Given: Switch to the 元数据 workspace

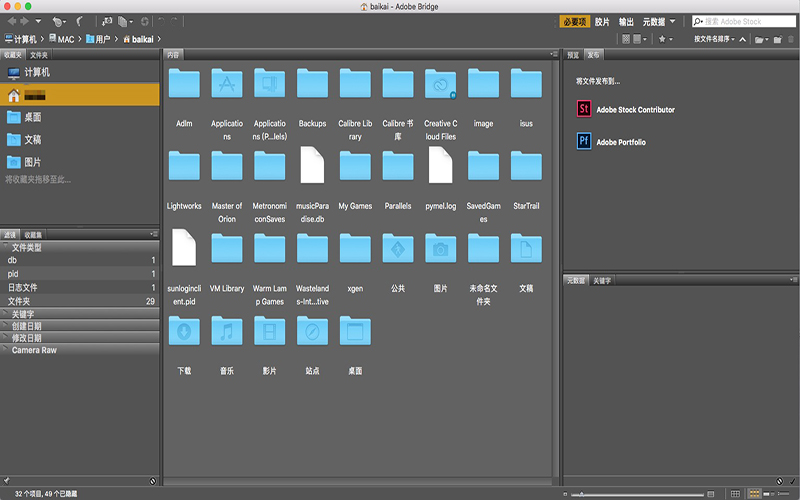Looking at the screenshot, I should point(654,21).
